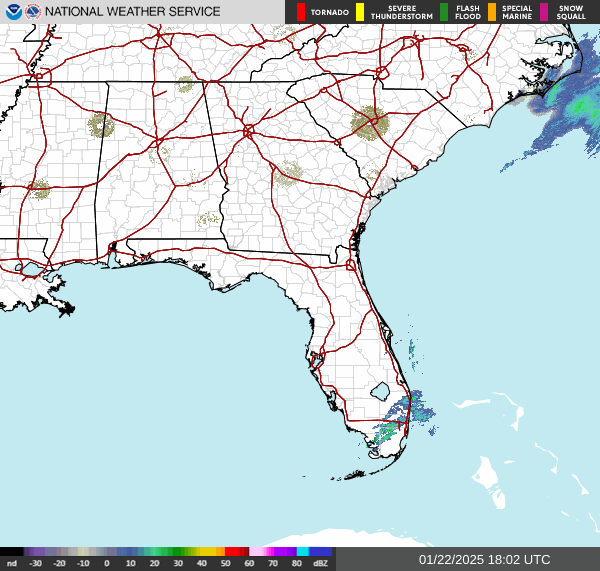This screenshot has width=600, height=571.
Task: Click the cyan segment of dBZ color bar
Action: coord(303,551)
